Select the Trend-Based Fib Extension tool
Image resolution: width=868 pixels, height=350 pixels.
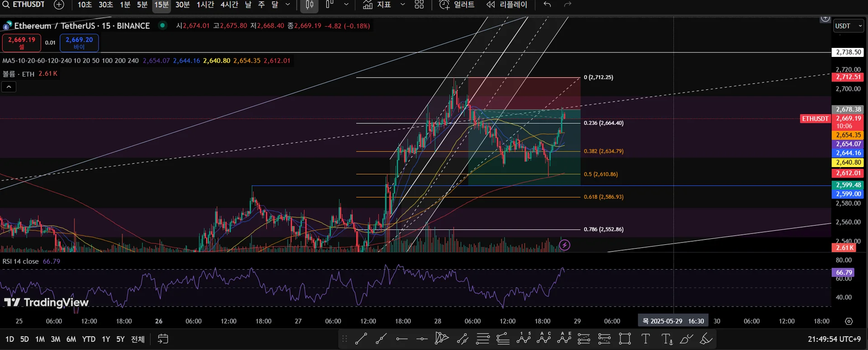503,339
